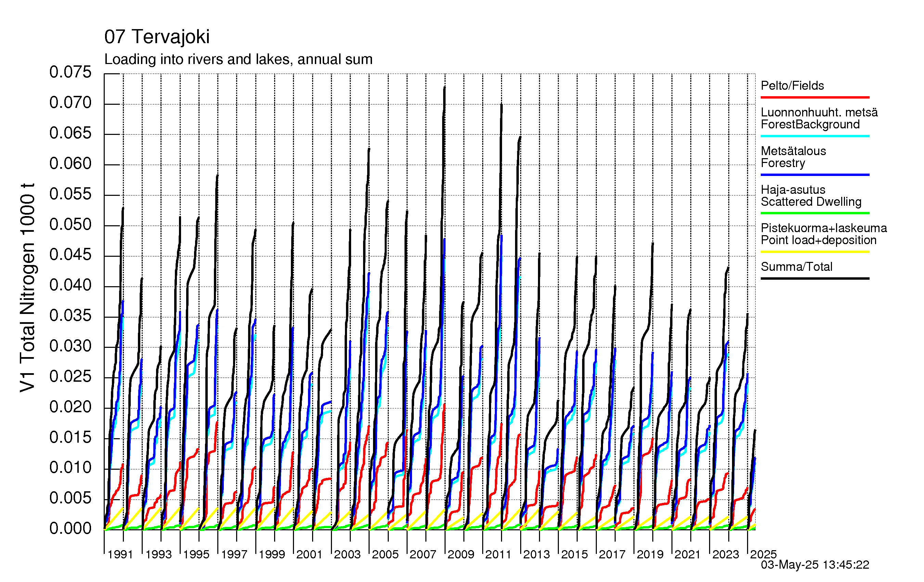Select the 'Luonnonhuuht. metsä' legend label
The width and height of the screenshot is (924, 582).
pyautogui.click(x=819, y=112)
